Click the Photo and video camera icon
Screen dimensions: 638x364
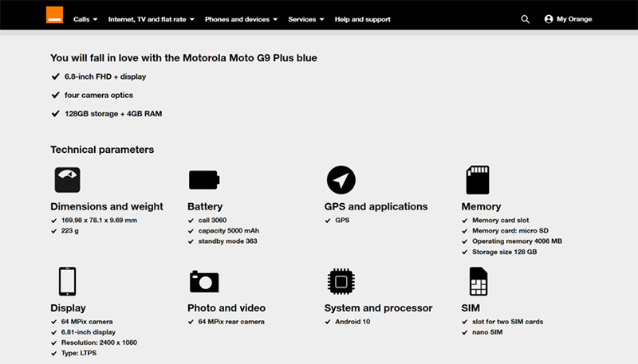tap(203, 281)
